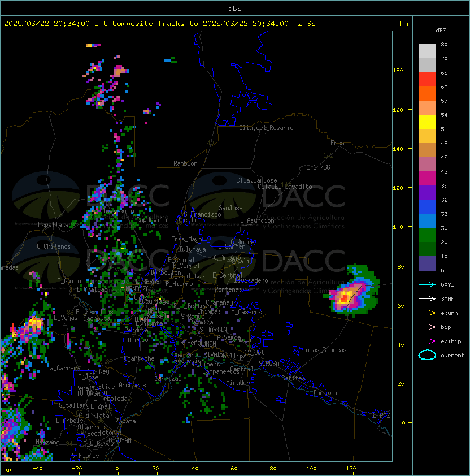Screen dimensions: 470x476
Task: Click the 'Ramblon' label in the north
Action: (x=185, y=163)
